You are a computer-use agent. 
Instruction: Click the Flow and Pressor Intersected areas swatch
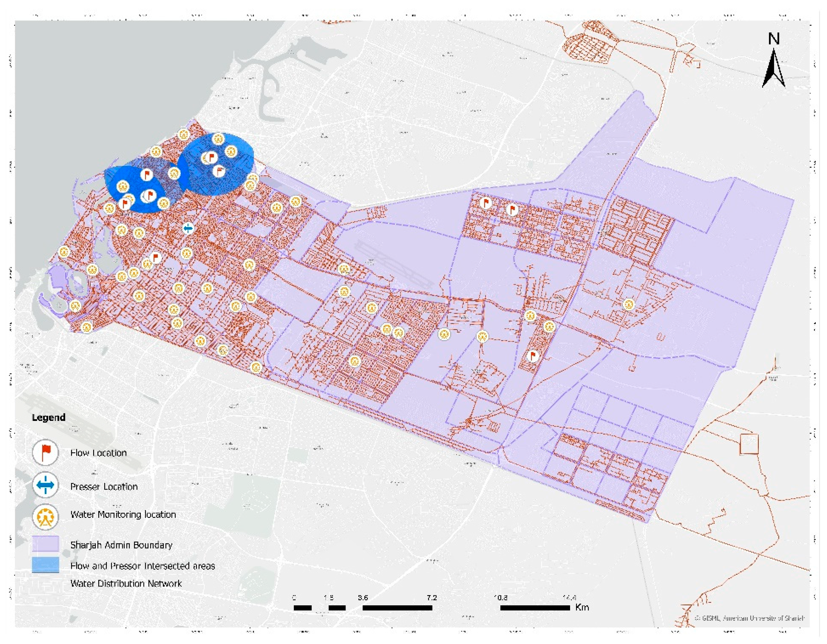point(45,564)
